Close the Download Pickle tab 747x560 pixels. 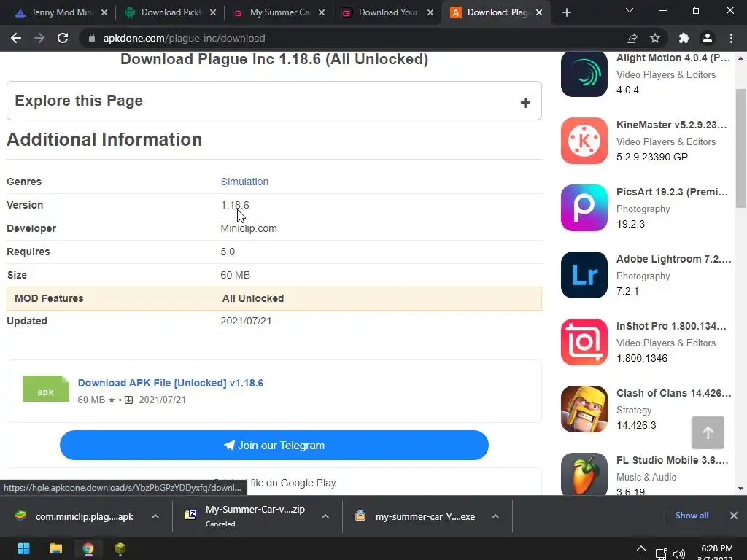coord(213,12)
